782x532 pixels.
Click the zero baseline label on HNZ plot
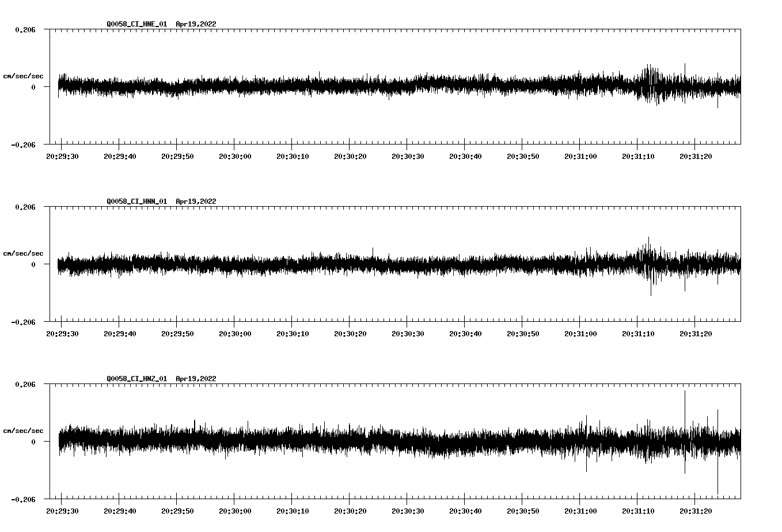tap(33, 442)
